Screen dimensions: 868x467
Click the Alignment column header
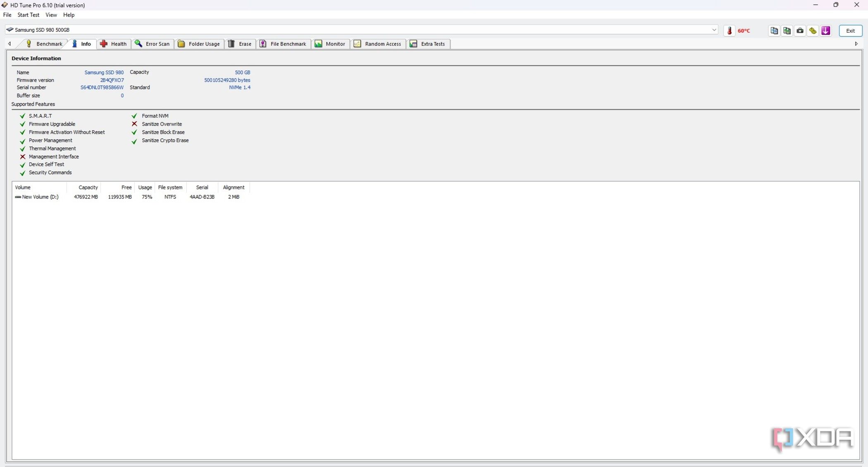pos(234,187)
